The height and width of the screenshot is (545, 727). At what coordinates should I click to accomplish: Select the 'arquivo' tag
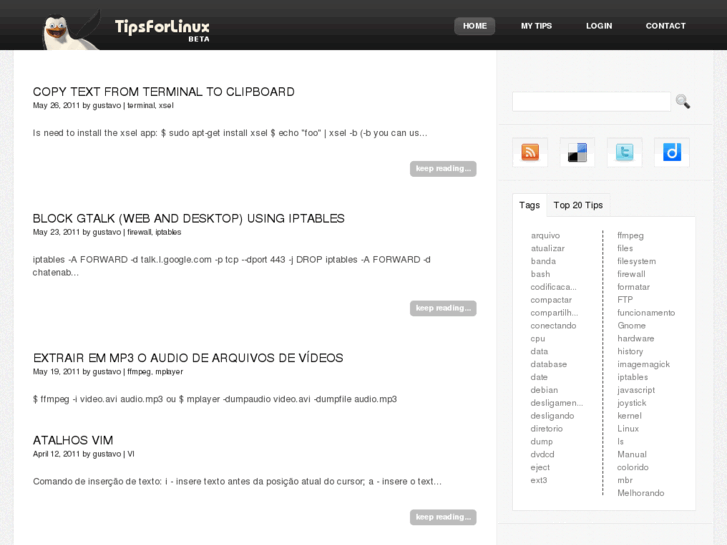click(545, 236)
